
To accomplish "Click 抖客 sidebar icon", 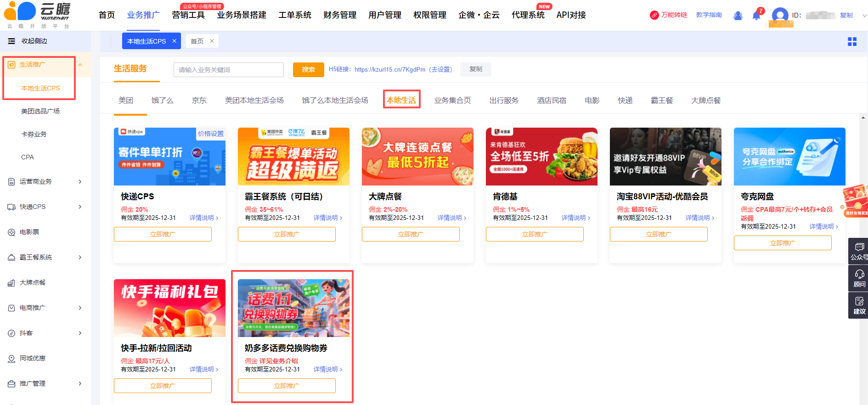I will (11, 333).
